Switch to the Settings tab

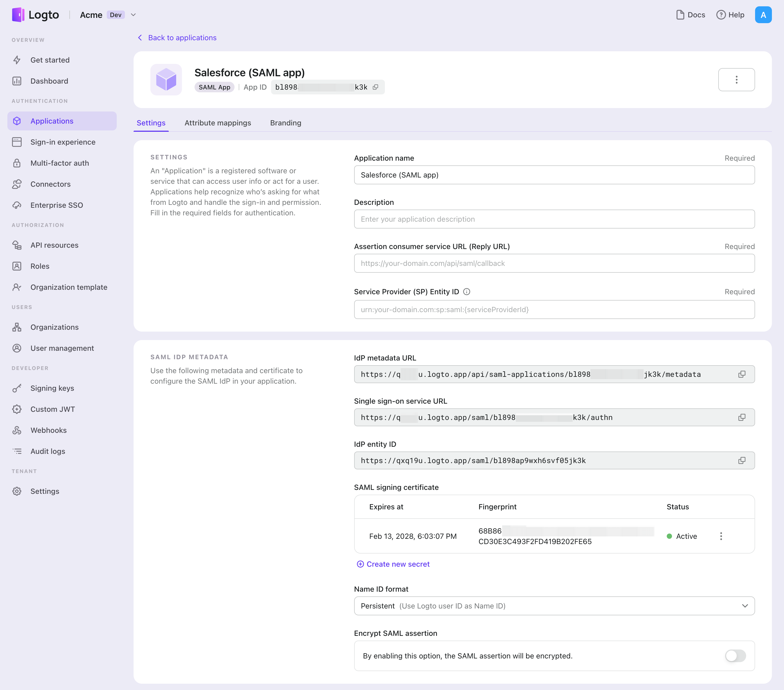151,123
